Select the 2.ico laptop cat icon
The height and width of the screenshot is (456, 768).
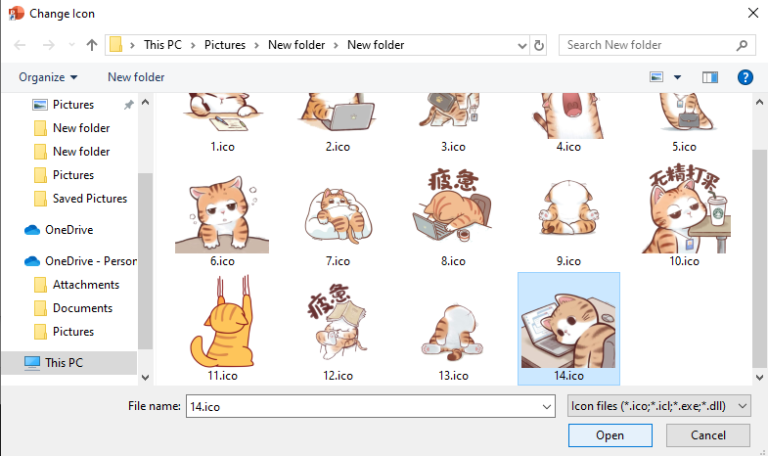click(x=337, y=122)
